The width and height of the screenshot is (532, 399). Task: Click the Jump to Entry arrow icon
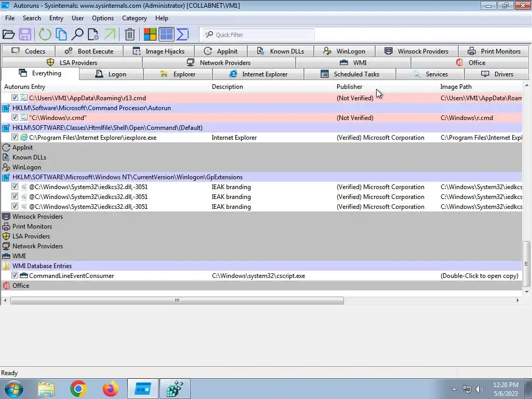click(x=110, y=35)
